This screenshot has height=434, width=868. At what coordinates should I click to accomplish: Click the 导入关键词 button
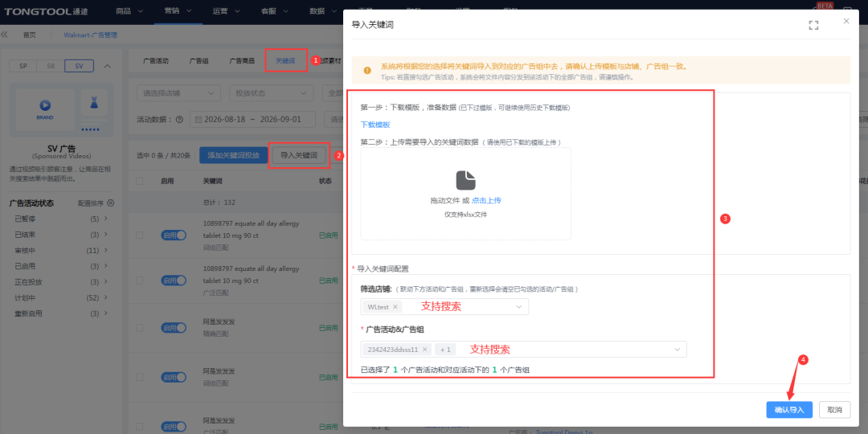[299, 156]
